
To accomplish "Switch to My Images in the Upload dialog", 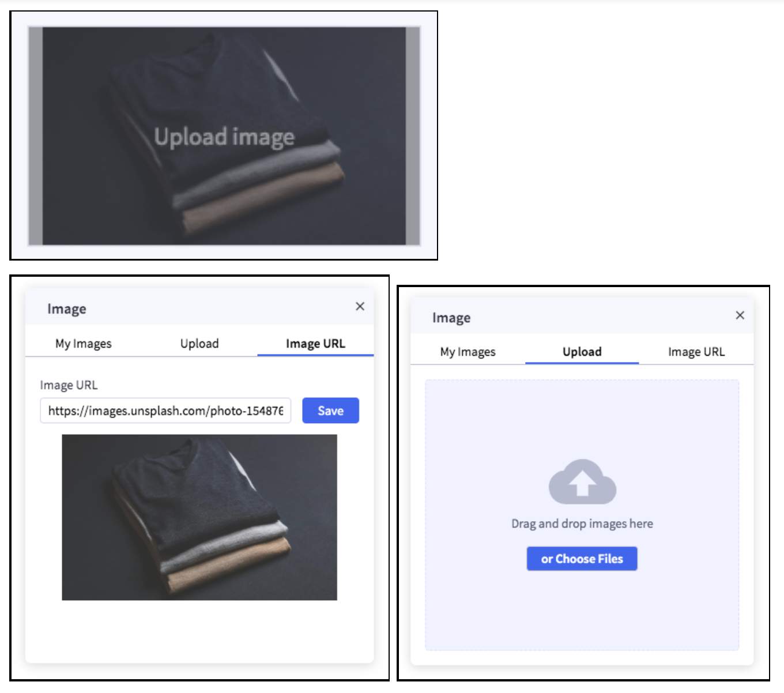I will tap(468, 352).
